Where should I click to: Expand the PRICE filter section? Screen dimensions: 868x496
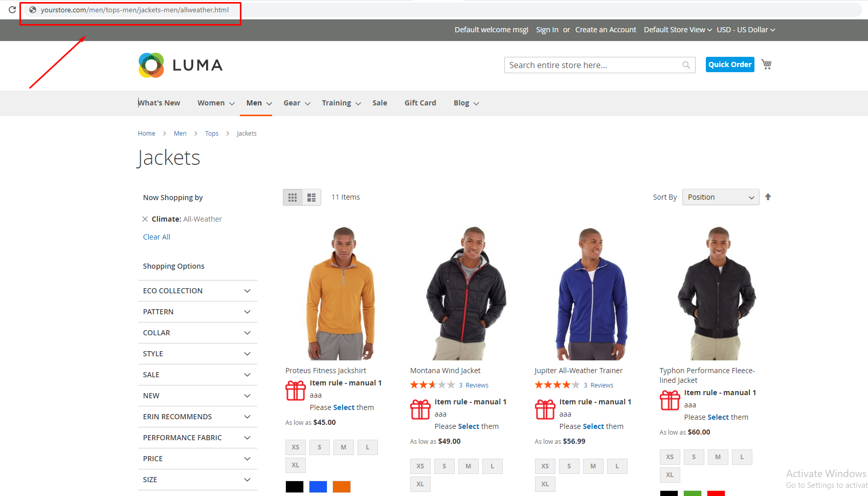coord(197,459)
